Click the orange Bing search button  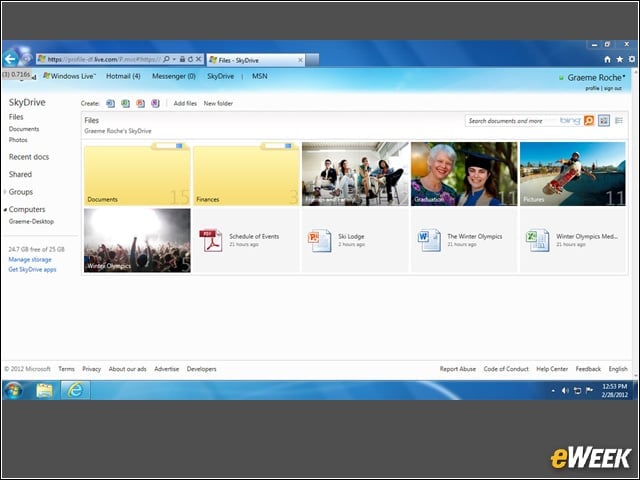[589, 120]
